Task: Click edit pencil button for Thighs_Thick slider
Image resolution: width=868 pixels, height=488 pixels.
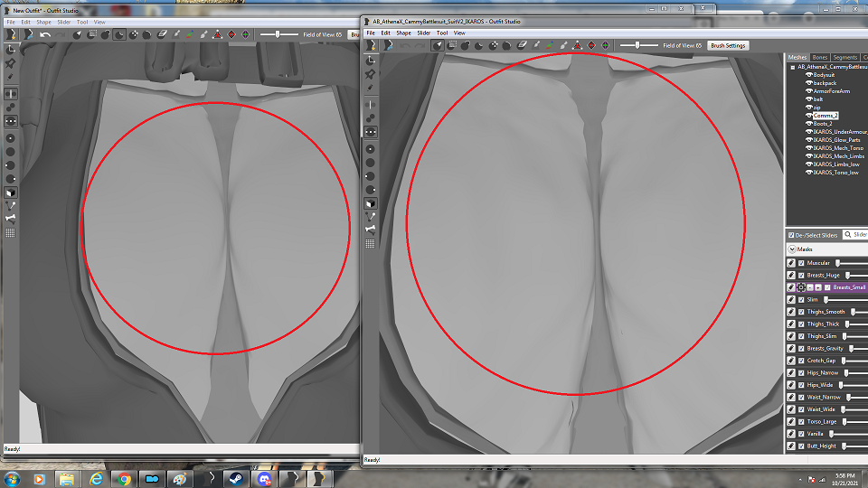Action: tap(791, 324)
